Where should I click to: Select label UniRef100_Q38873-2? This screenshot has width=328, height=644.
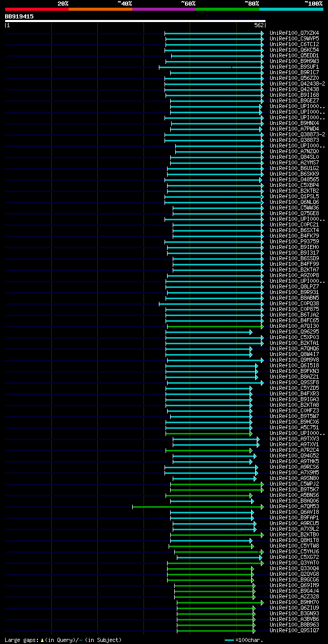point(297,134)
